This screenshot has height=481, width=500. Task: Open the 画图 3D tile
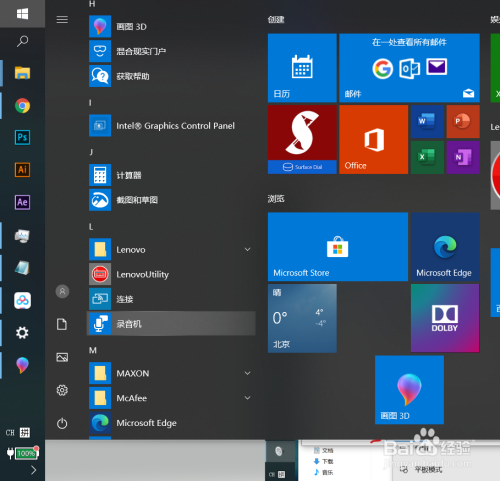(409, 390)
